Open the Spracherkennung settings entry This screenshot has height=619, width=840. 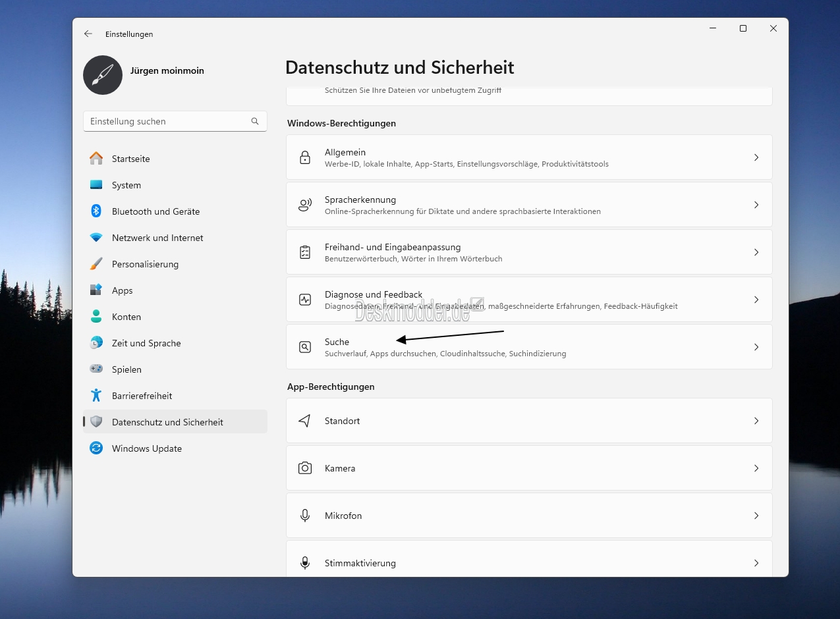(x=529, y=205)
